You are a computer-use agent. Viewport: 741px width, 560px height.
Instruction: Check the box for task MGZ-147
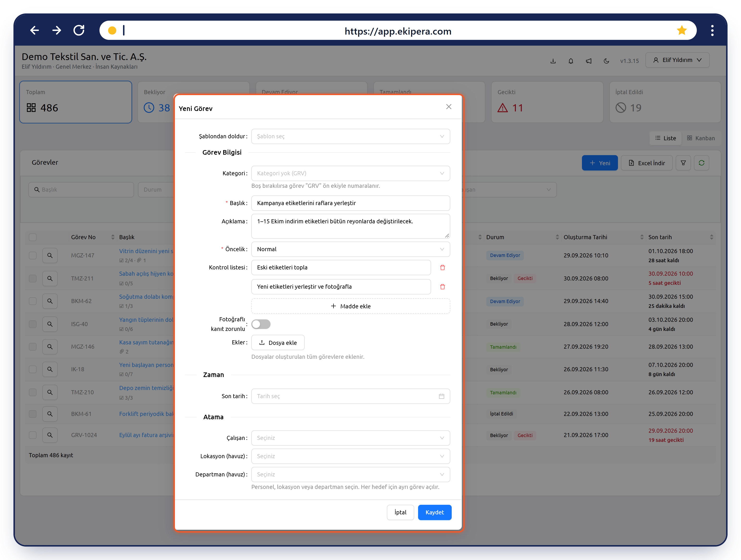point(32,256)
